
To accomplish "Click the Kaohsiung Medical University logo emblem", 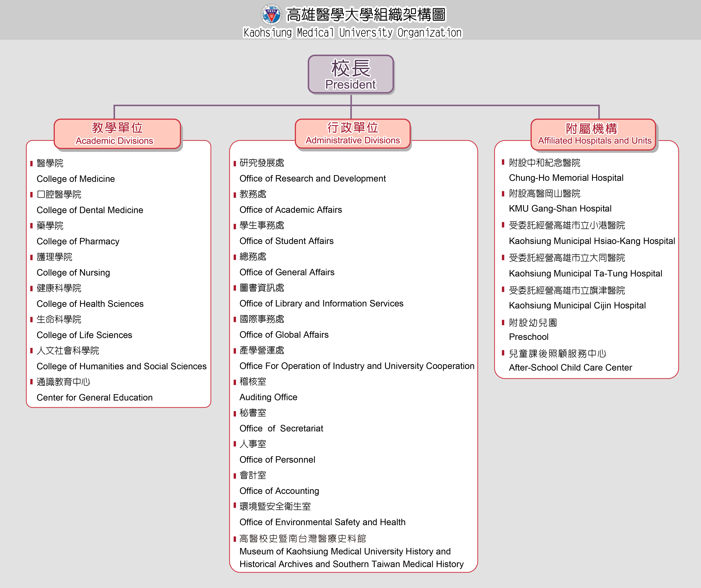I will 271,14.
